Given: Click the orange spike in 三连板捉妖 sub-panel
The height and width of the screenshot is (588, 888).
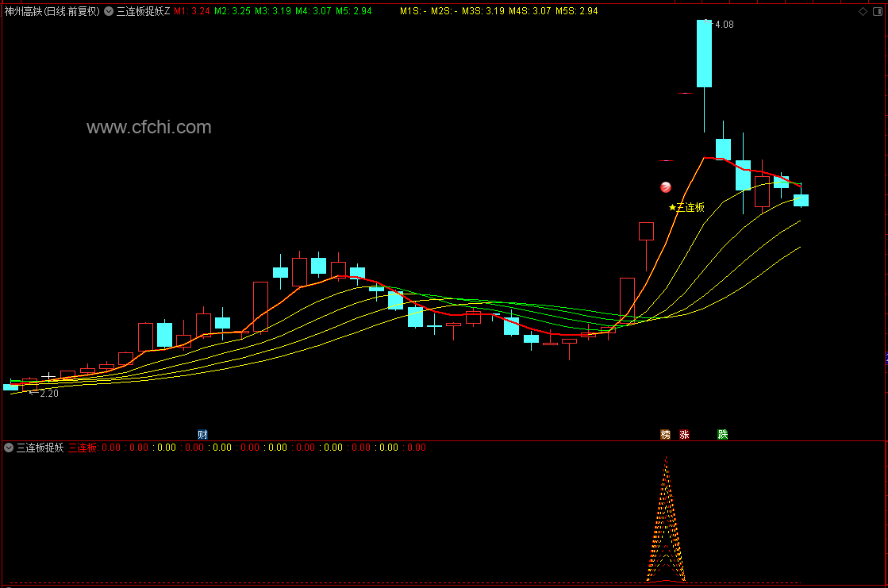Looking at the screenshot, I should (x=666, y=520).
